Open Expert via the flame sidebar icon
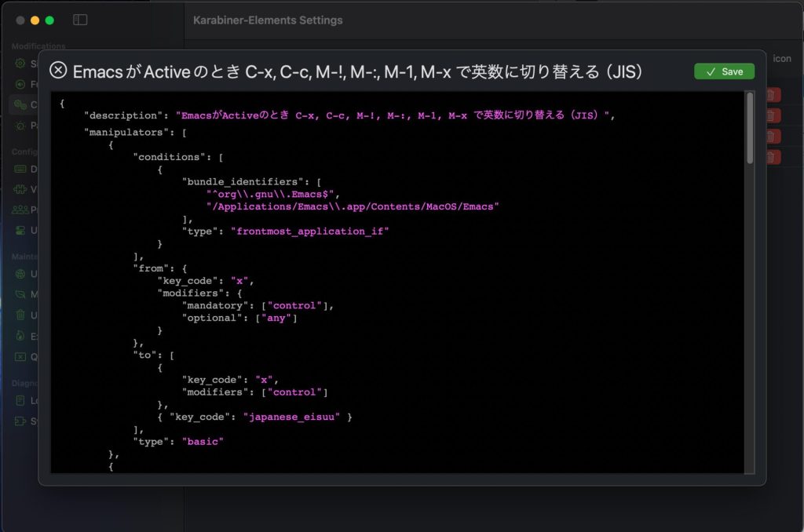The height and width of the screenshot is (532, 804). click(x=20, y=336)
